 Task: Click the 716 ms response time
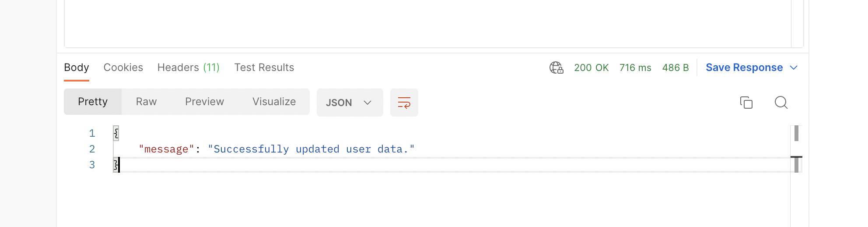tap(635, 67)
